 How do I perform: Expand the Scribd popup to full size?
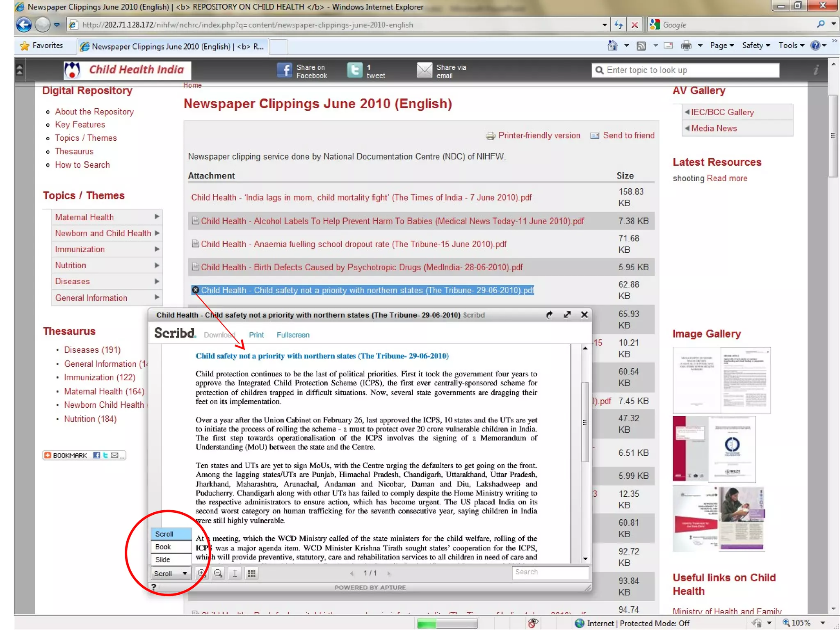(567, 315)
